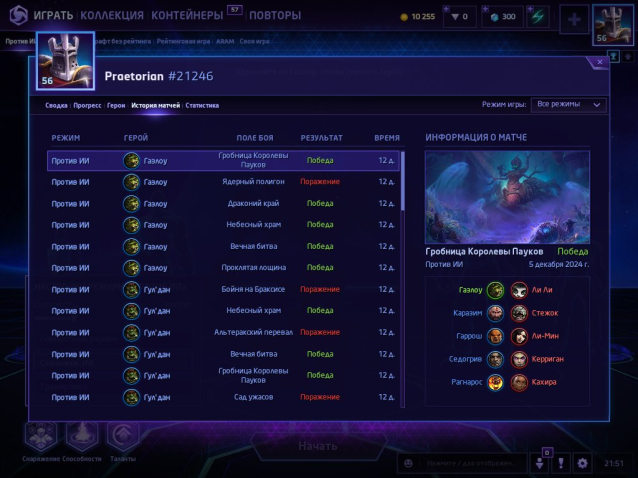
Task: Click the emoji smiley chat icon
Action: [x=408, y=463]
